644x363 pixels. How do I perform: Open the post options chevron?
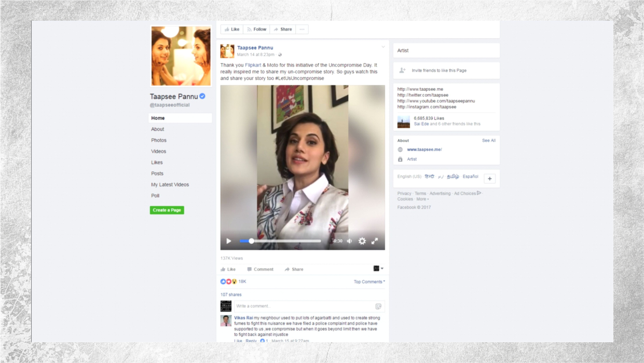pyautogui.click(x=383, y=47)
